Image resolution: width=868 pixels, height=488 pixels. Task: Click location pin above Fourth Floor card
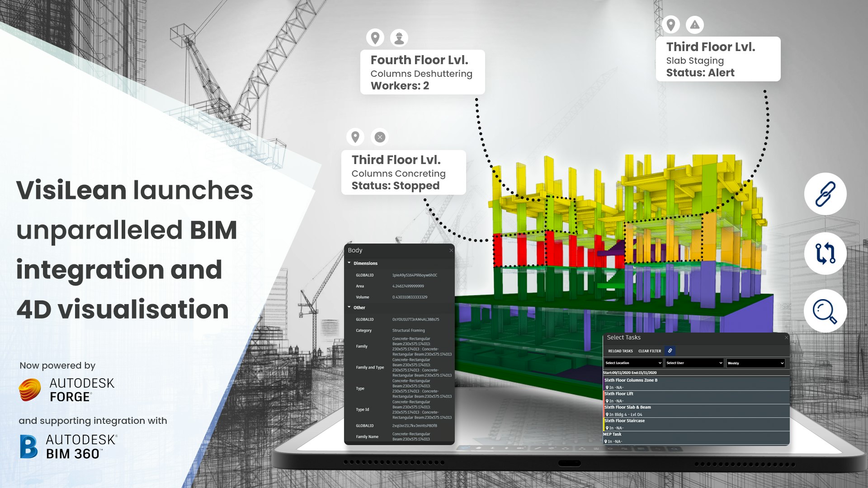(375, 38)
